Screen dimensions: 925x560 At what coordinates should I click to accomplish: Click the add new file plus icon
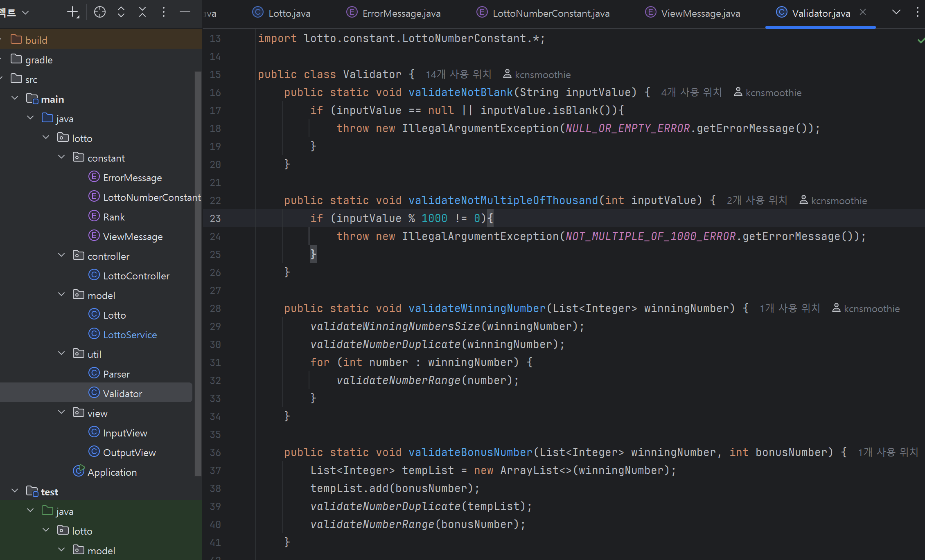point(73,12)
